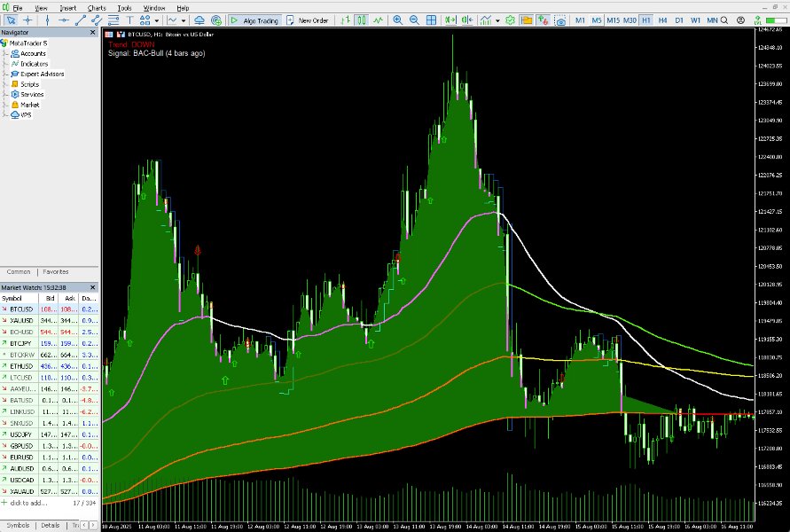
Task: Open the Tools menu
Action: pyautogui.click(x=124, y=8)
